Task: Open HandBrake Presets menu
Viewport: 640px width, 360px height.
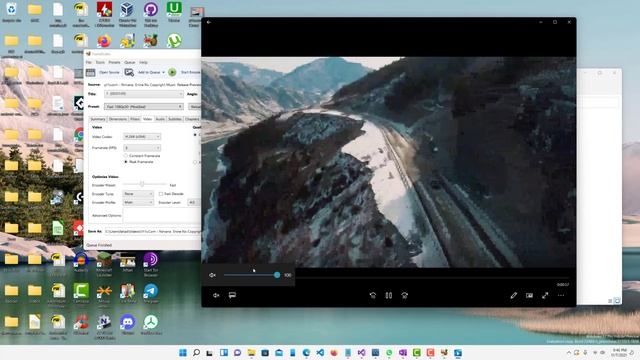Action: (x=114, y=62)
